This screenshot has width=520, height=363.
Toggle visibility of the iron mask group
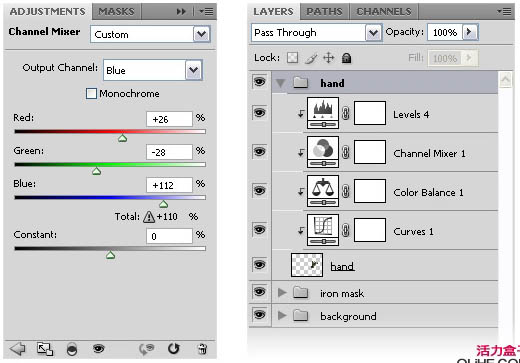[x=259, y=292]
